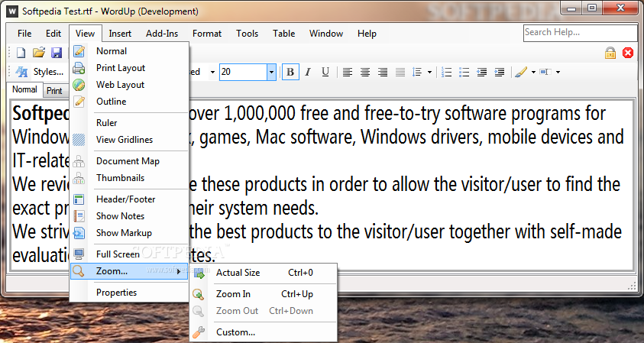Viewport: 644px width, 343px height.
Task: Center align text
Action: [x=365, y=73]
